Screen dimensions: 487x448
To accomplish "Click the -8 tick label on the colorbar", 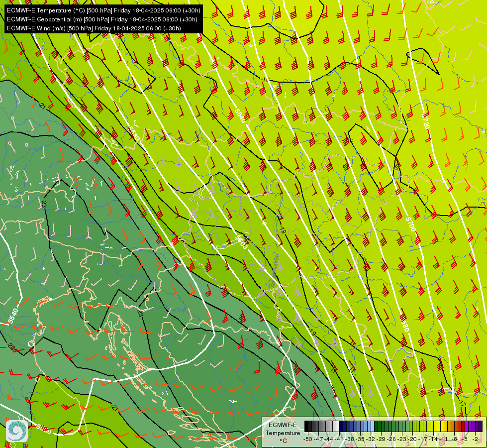I will [x=454, y=439].
